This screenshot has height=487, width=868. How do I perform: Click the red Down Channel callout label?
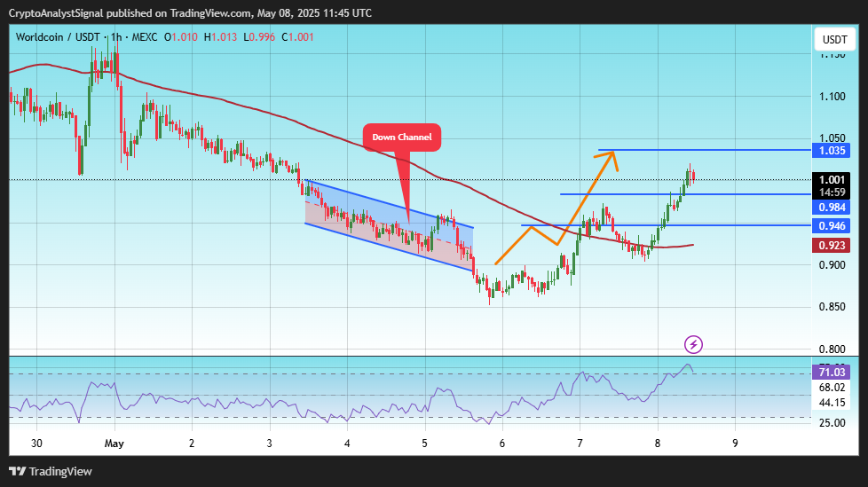402,137
